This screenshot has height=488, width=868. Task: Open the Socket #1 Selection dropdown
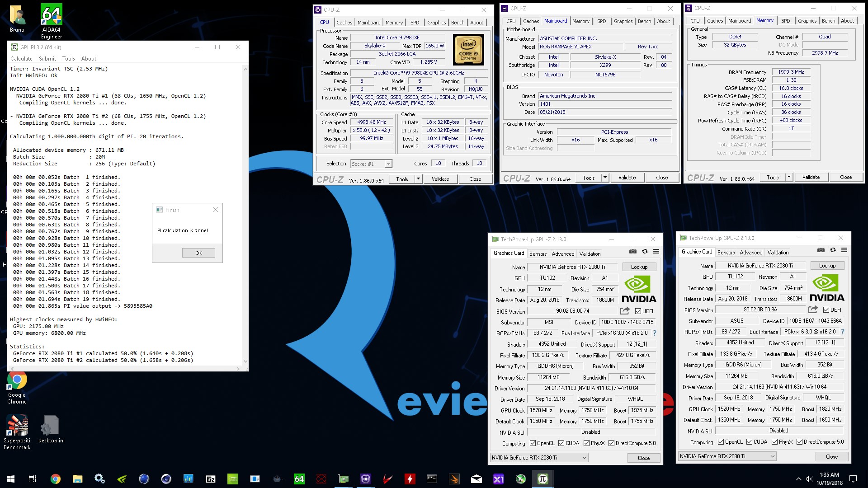(371, 164)
